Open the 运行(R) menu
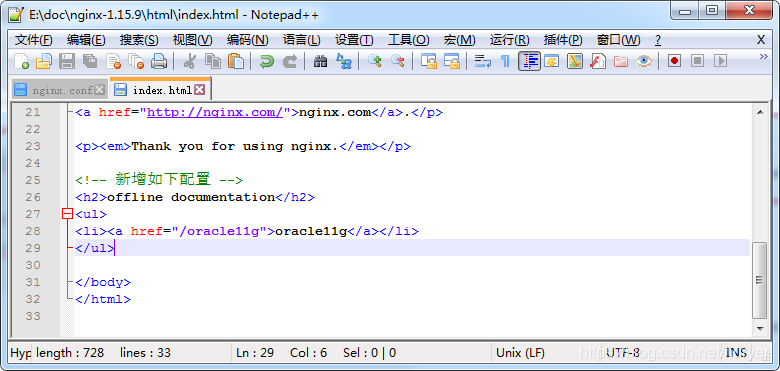Screen dimensions: 780x371 point(509,40)
